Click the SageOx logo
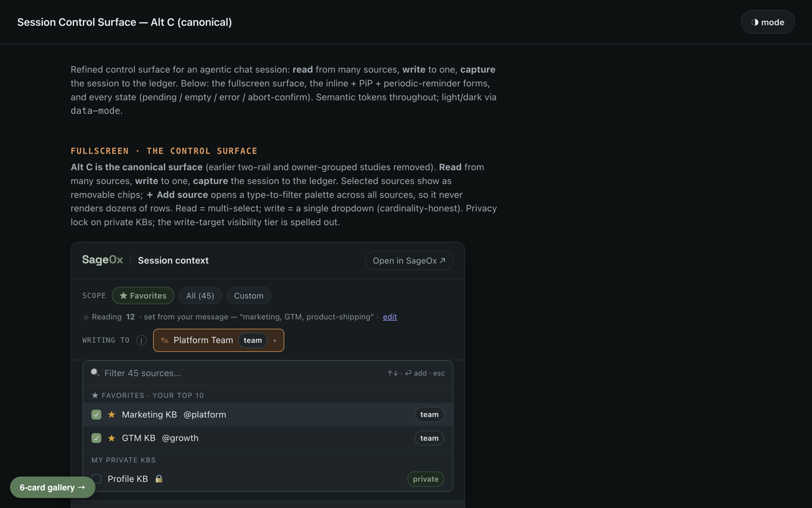812x508 pixels. [103, 260]
